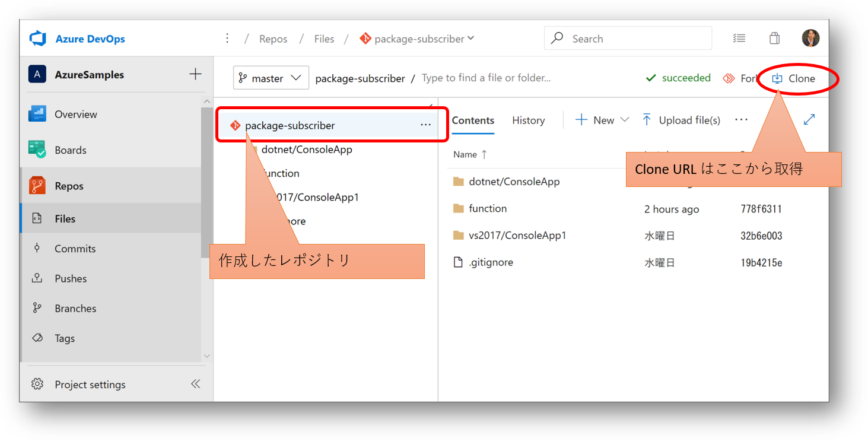Open Project settings
This screenshot has height=441, width=868.
coord(90,385)
